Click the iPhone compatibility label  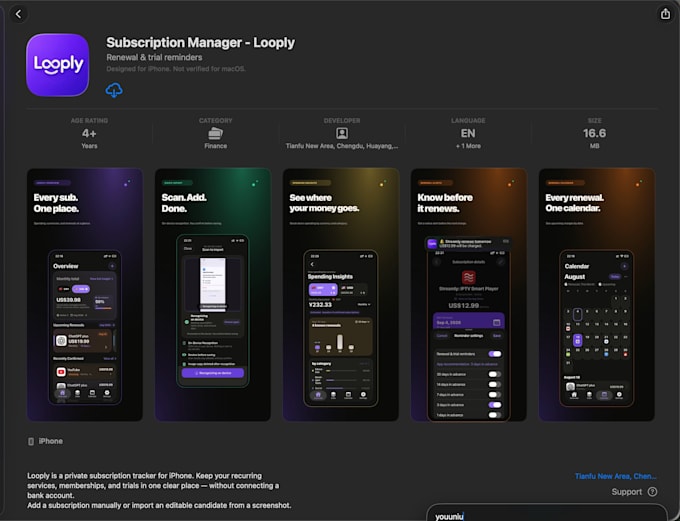[50, 441]
